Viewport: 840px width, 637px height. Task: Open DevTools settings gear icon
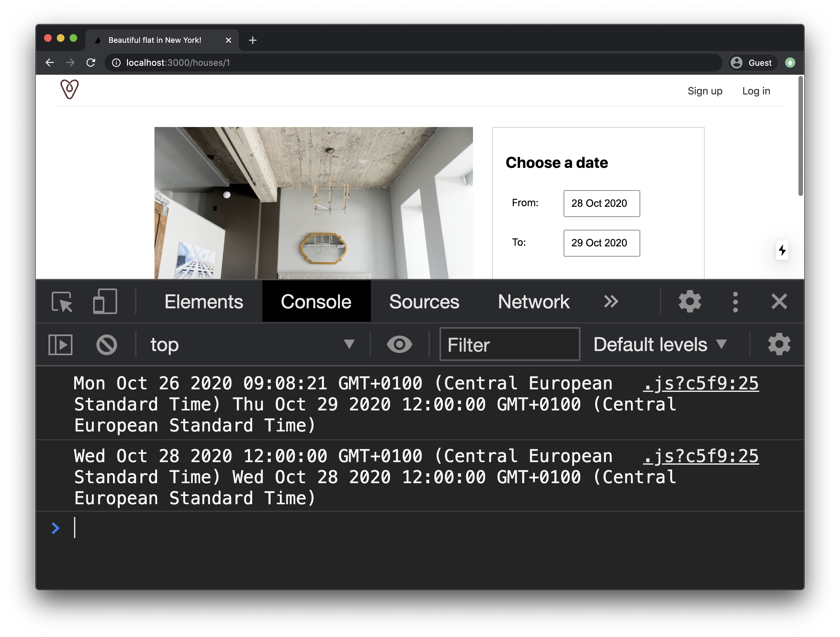click(689, 302)
